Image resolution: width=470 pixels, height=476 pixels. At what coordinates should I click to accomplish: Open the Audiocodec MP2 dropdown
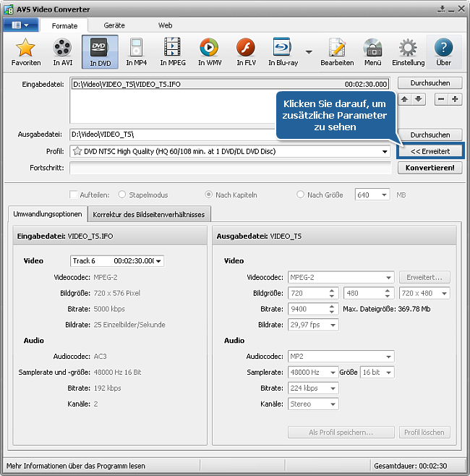click(388, 357)
